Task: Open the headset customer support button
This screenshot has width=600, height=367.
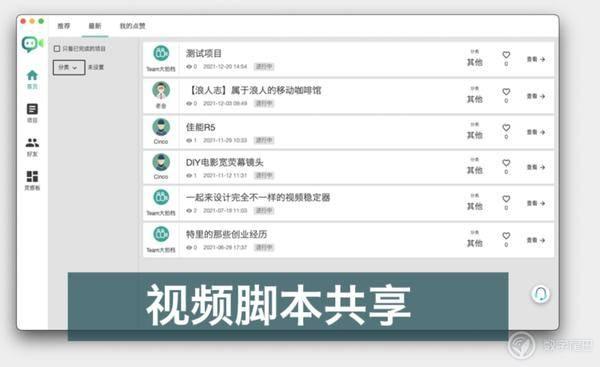Action: [x=540, y=294]
